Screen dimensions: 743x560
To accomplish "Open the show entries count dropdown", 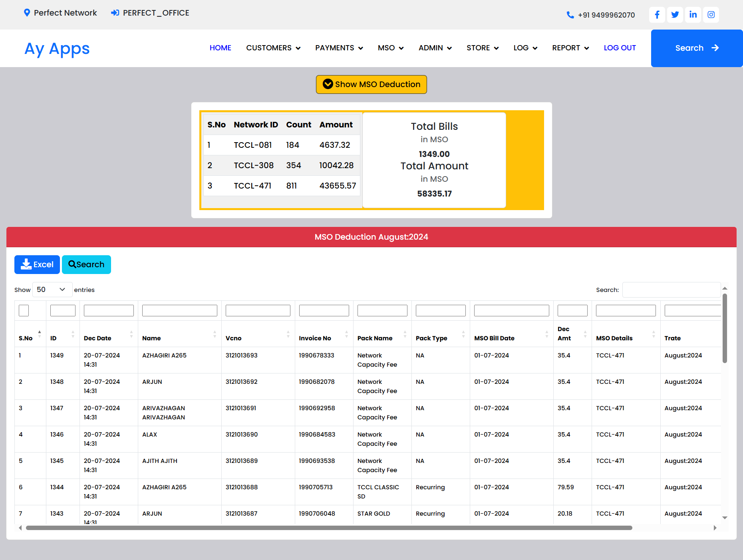I will tap(52, 290).
